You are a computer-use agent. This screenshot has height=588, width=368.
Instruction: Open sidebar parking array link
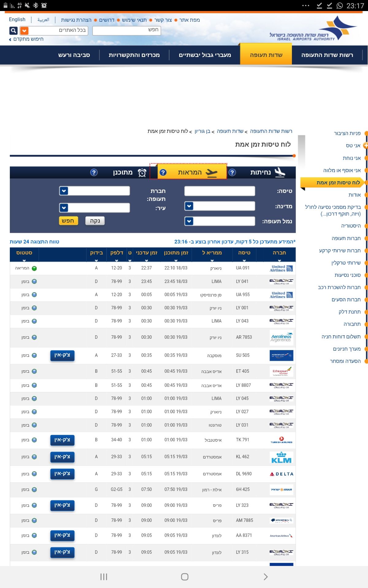[x=347, y=349]
